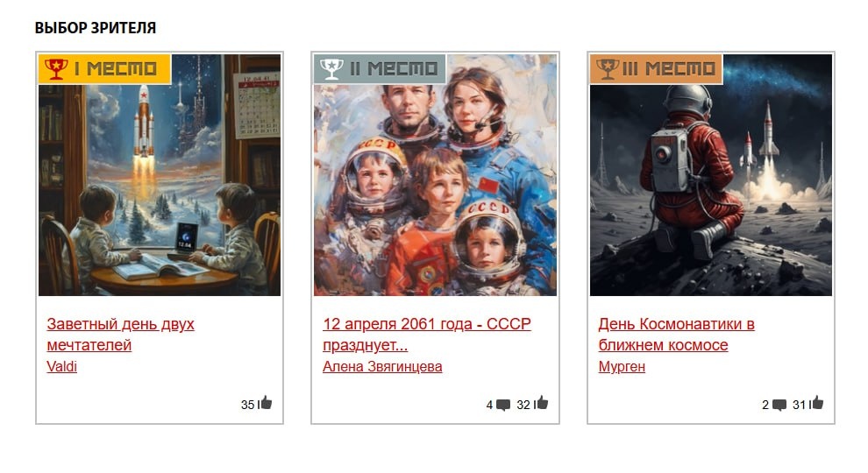Open comments icon on second-place card
The height and width of the screenshot is (473, 868).
point(503,405)
